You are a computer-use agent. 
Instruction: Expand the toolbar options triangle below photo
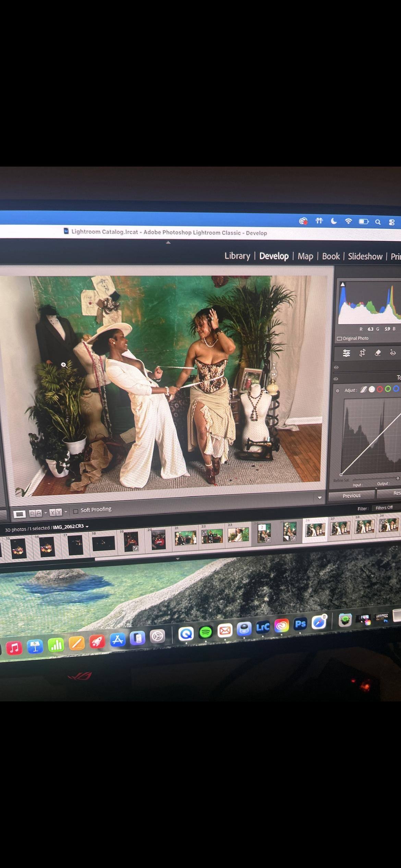point(319,498)
